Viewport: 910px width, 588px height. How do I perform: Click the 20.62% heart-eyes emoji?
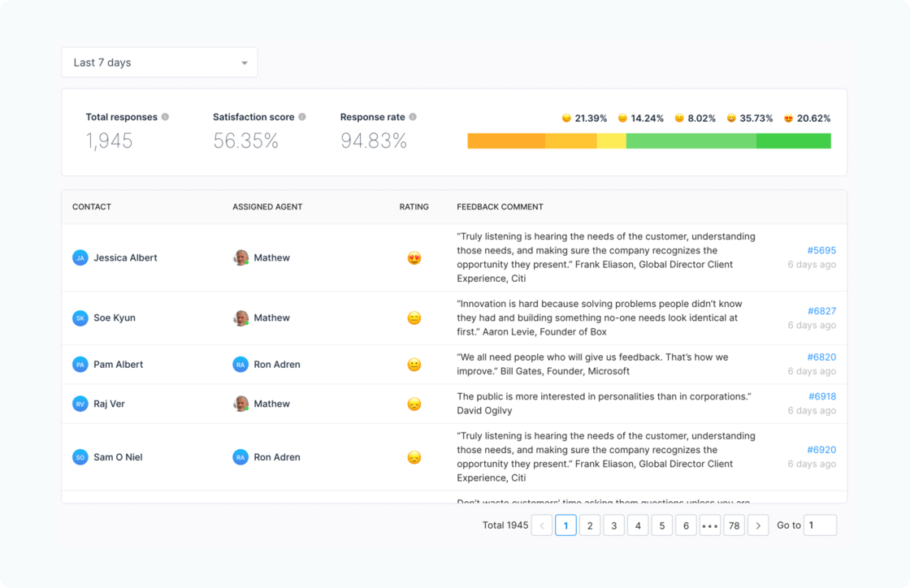[788, 119]
